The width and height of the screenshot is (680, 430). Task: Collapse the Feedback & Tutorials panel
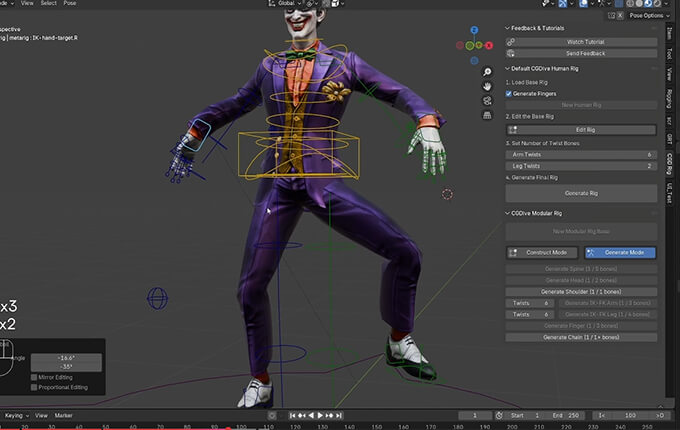click(x=507, y=28)
